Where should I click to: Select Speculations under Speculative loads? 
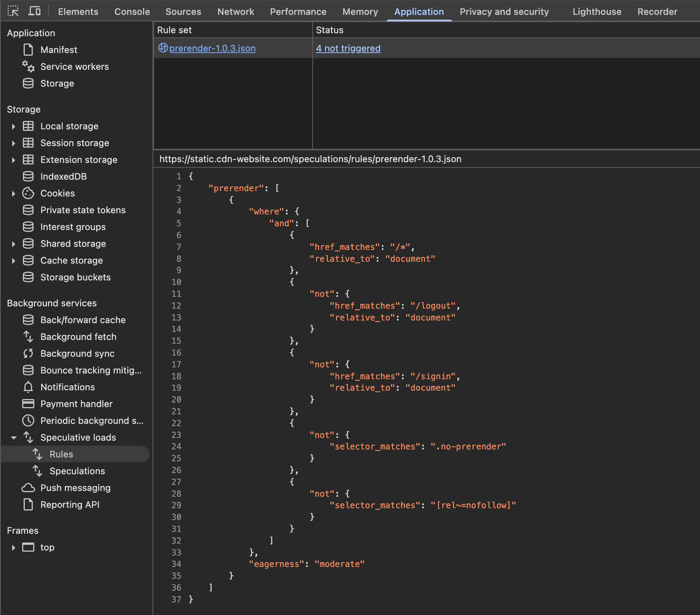77,471
